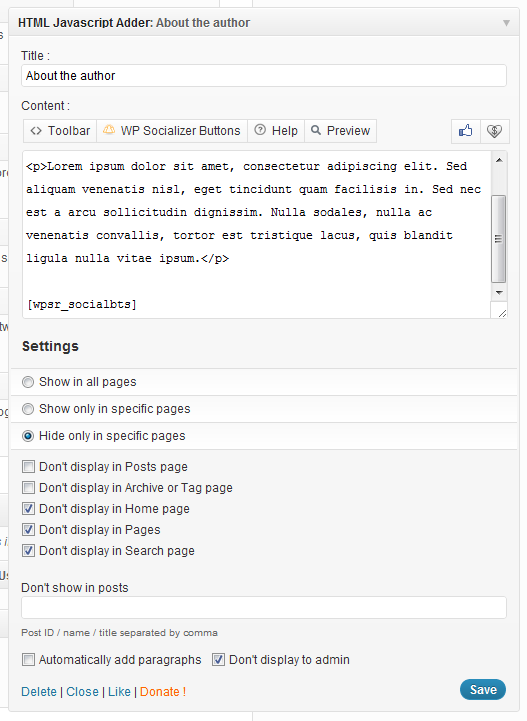Click the content area scrollbar thumb

pos(498,239)
